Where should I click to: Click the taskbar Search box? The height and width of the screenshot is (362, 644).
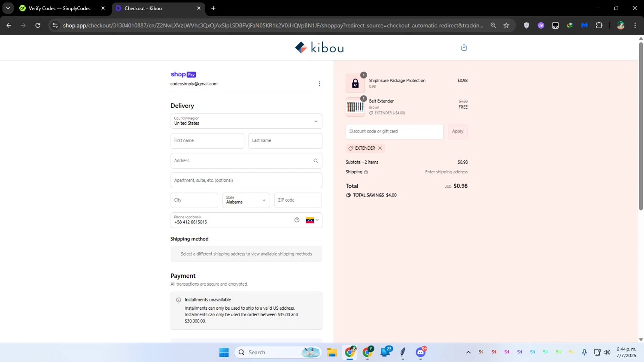pos(278,353)
